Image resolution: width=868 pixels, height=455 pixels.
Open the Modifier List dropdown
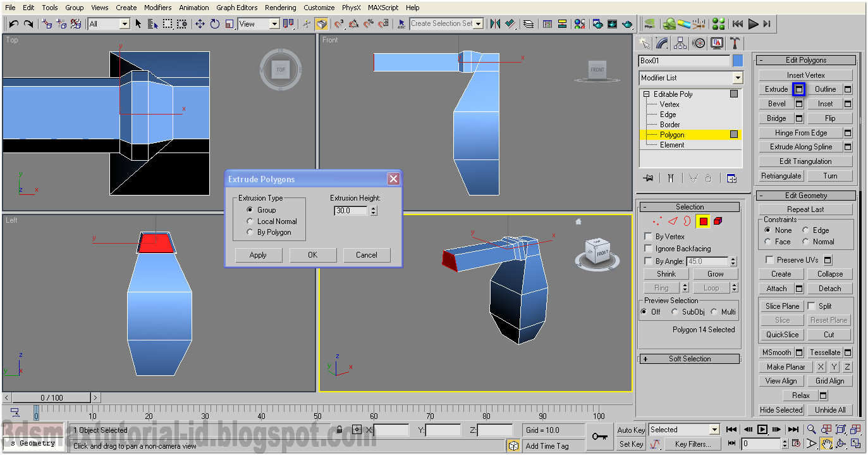coord(737,77)
